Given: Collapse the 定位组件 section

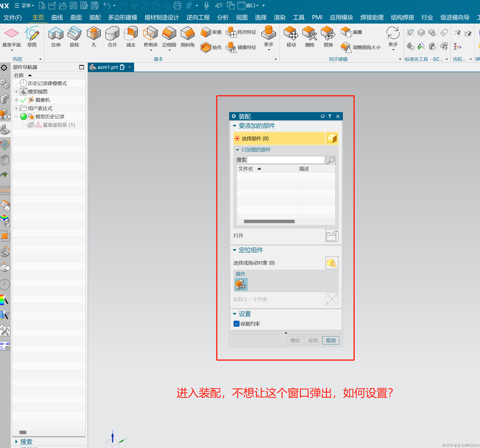Looking at the screenshot, I should (x=234, y=250).
